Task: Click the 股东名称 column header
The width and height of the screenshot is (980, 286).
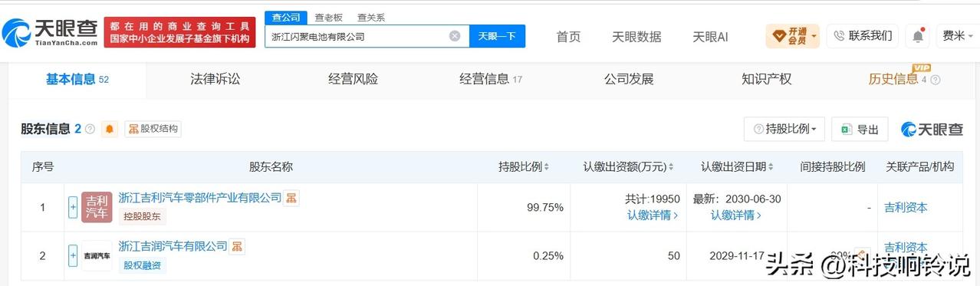Action: coord(271,167)
